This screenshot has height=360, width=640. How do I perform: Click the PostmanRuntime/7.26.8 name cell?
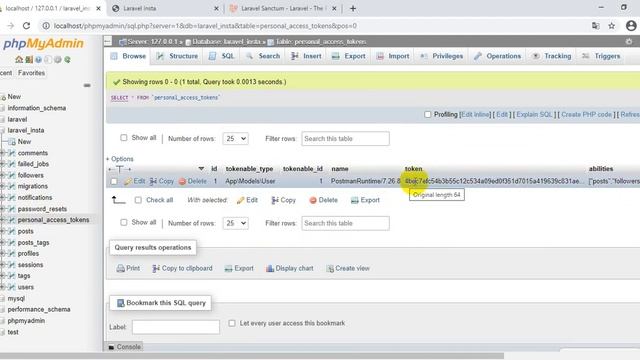[365, 181]
